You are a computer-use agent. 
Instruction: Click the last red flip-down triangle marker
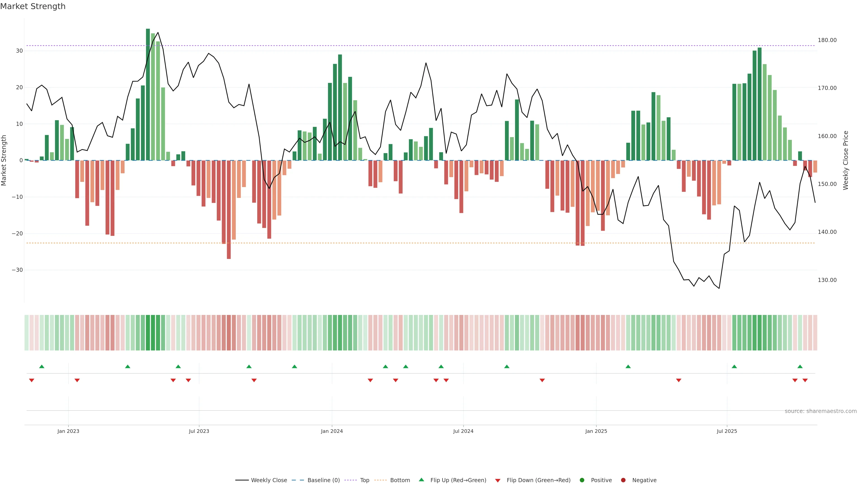(805, 380)
